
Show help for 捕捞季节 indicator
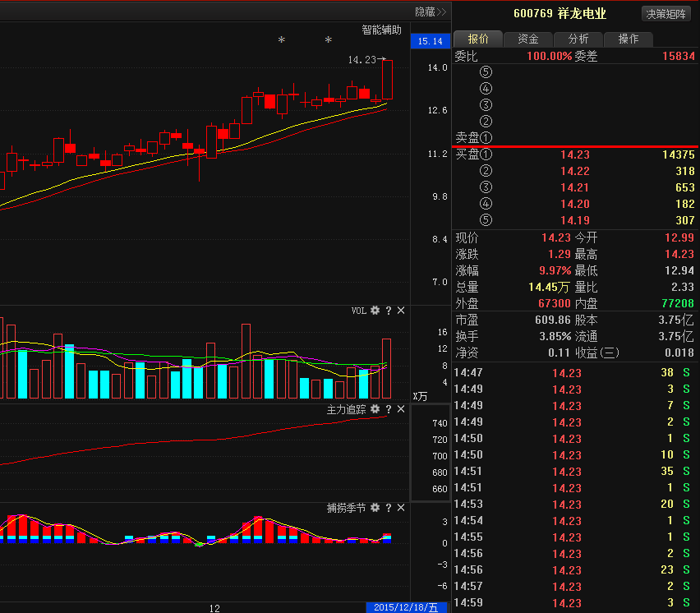pyautogui.click(x=389, y=509)
